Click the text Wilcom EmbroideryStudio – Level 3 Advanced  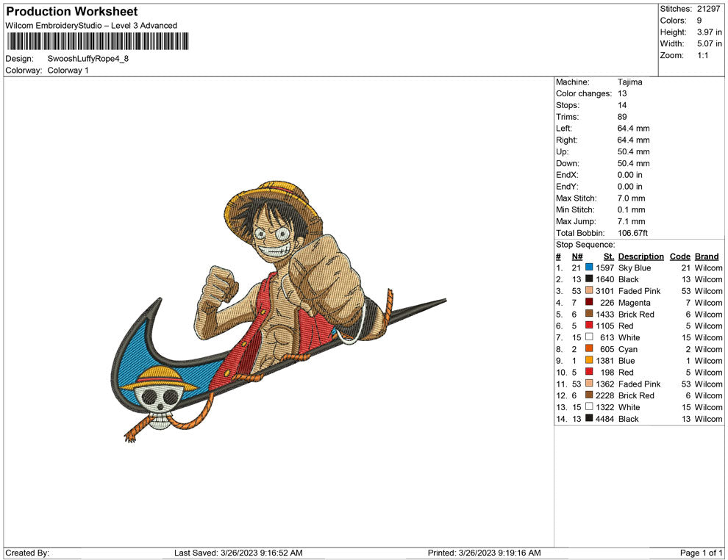[x=91, y=26]
